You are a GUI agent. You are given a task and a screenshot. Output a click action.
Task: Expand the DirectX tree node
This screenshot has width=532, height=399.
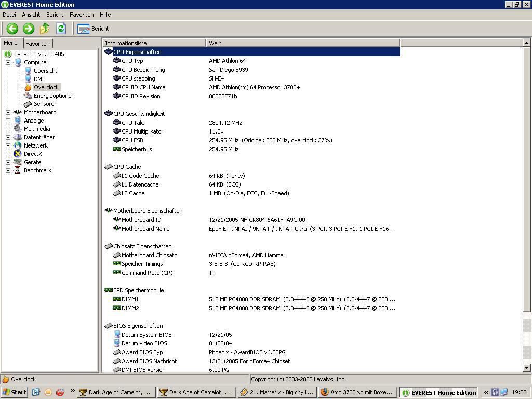coord(8,154)
